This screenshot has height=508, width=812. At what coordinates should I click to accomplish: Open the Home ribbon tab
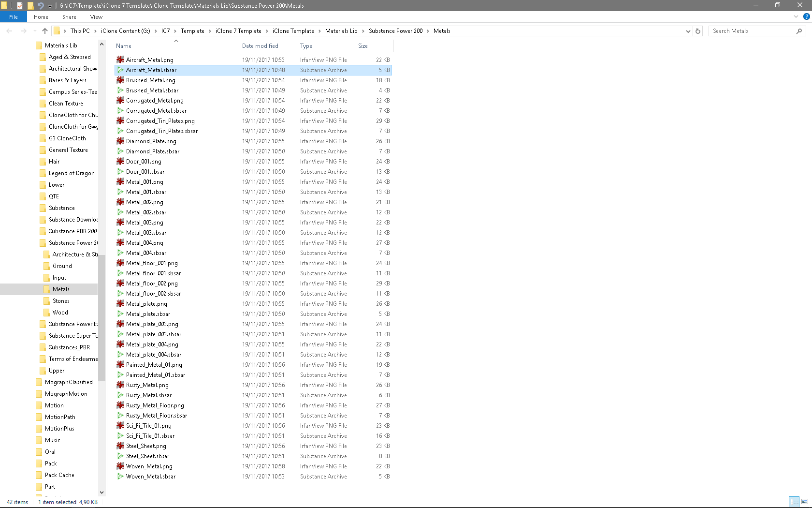41,17
